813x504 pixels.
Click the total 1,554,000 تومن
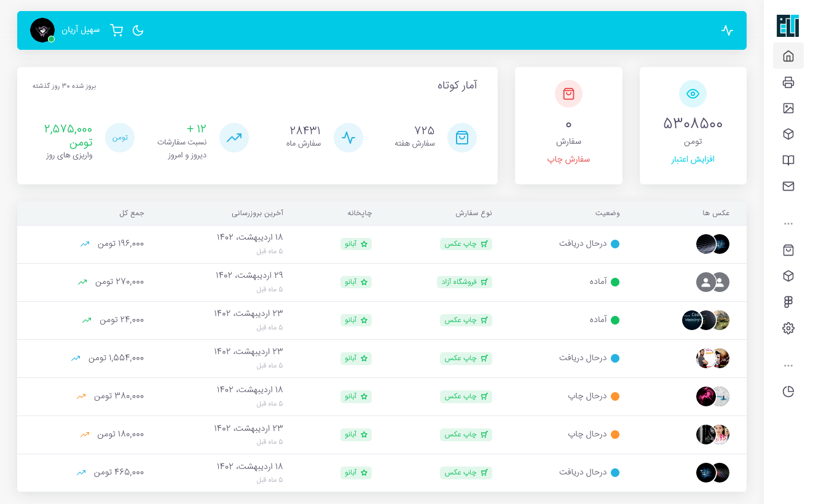click(116, 358)
